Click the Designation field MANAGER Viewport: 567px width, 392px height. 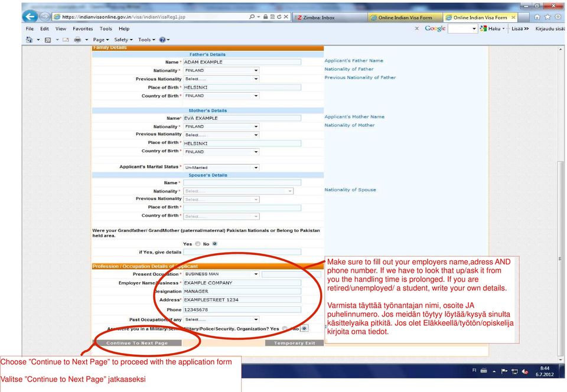pyautogui.click(x=242, y=291)
